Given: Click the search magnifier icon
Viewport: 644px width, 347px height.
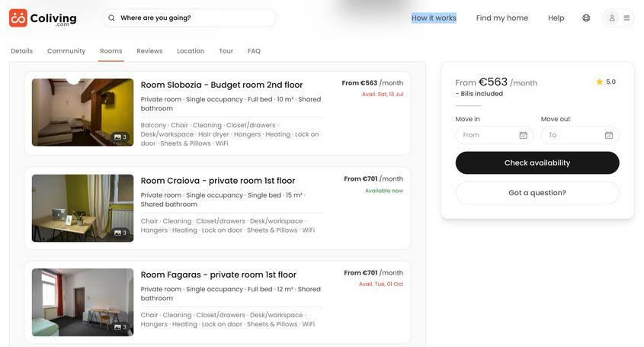Looking at the screenshot, I should tap(112, 18).
